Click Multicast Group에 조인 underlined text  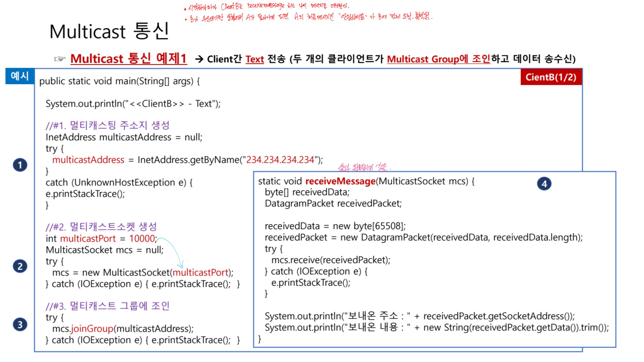tap(438, 59)
